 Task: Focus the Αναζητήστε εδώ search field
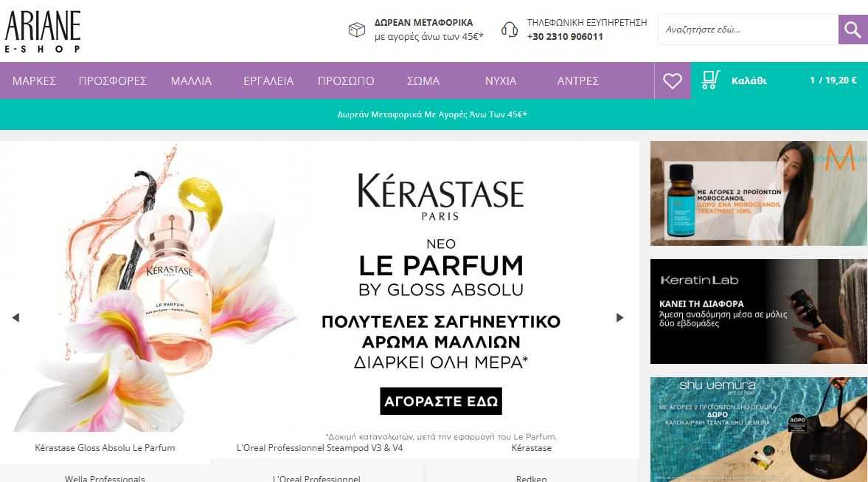[748, 30]
